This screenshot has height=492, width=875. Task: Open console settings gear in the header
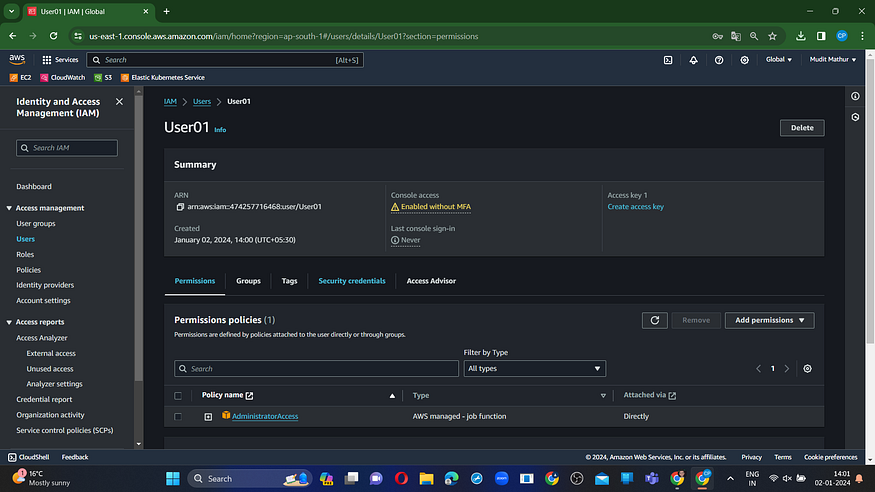[x=744, y=60]
